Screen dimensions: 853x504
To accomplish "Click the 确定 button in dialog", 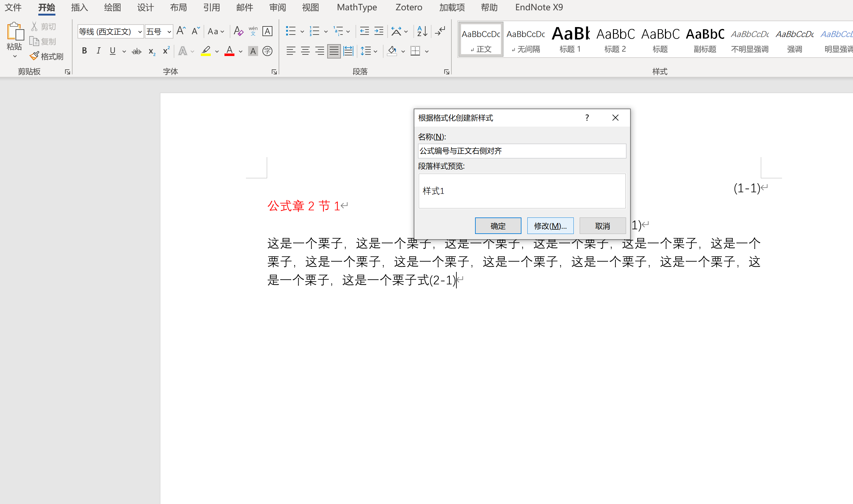I will point(497,226).
